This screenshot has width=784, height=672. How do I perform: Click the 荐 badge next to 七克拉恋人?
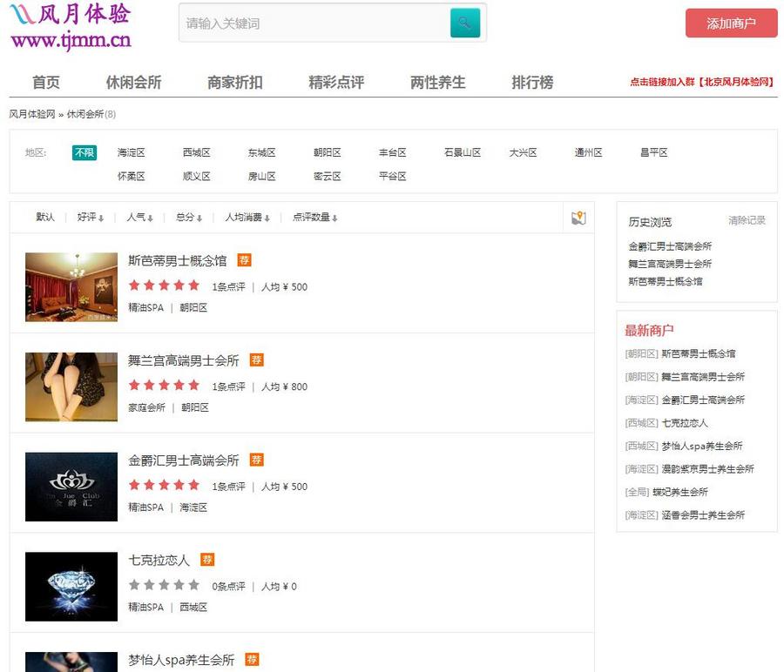click(x=206, y=560)
